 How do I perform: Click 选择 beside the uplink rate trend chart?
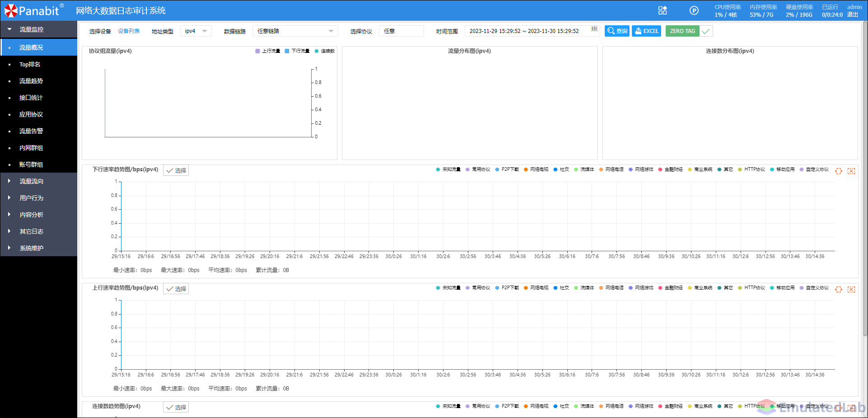coord(176,289)
